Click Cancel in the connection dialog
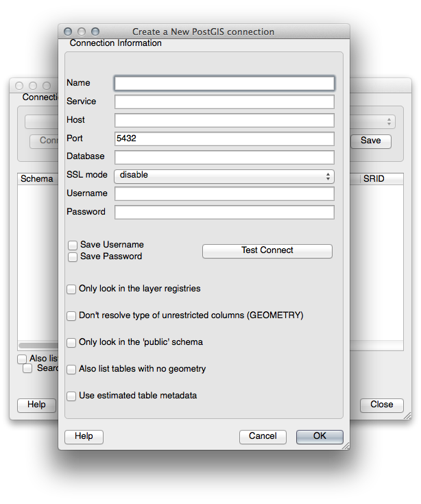This screenshot has height=504, width=421. [x=263, y=436]
